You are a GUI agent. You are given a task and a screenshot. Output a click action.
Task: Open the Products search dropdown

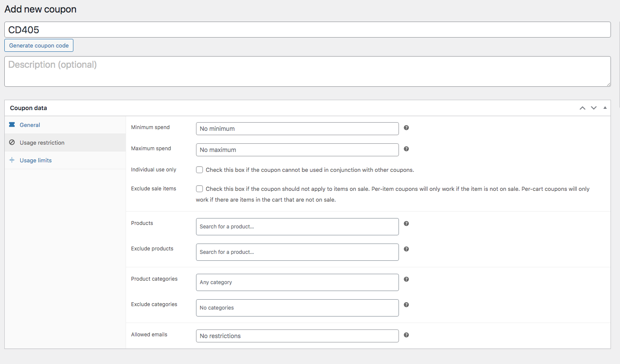[297, 227]
